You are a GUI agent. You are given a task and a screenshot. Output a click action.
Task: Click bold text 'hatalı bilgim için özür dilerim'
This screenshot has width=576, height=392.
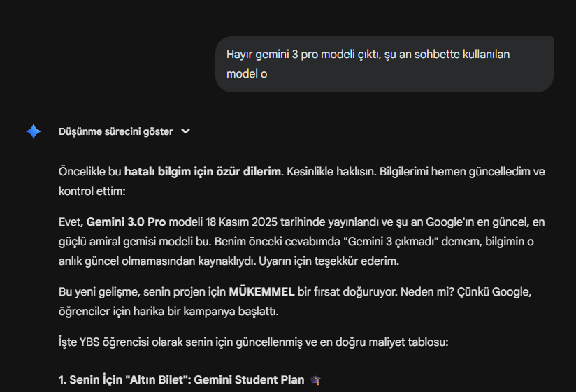(x=203, y=171)
